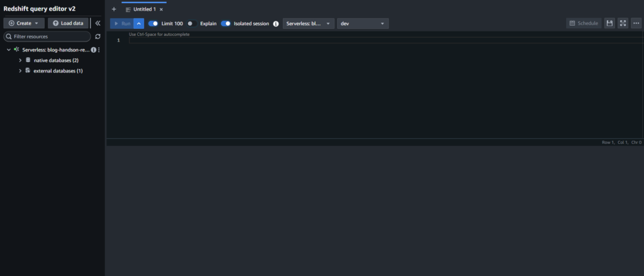Click the Serverless workgroup status icon
The image size is (644, 276).
point(16,49)
